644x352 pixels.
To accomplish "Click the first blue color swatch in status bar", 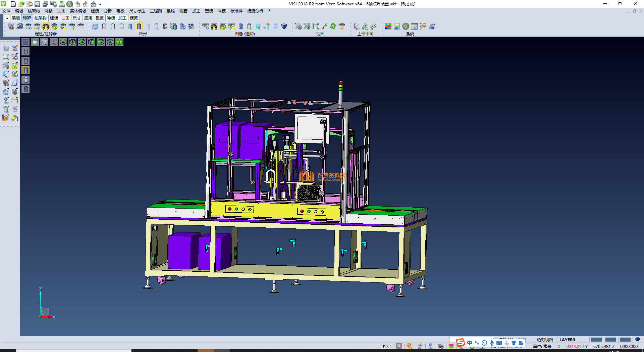I will pos(596,340).
